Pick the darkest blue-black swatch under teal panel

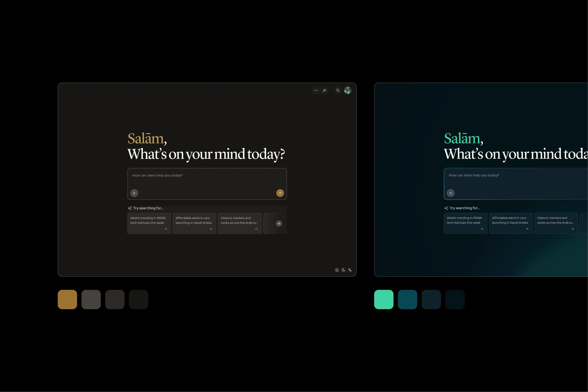[455, 300]
